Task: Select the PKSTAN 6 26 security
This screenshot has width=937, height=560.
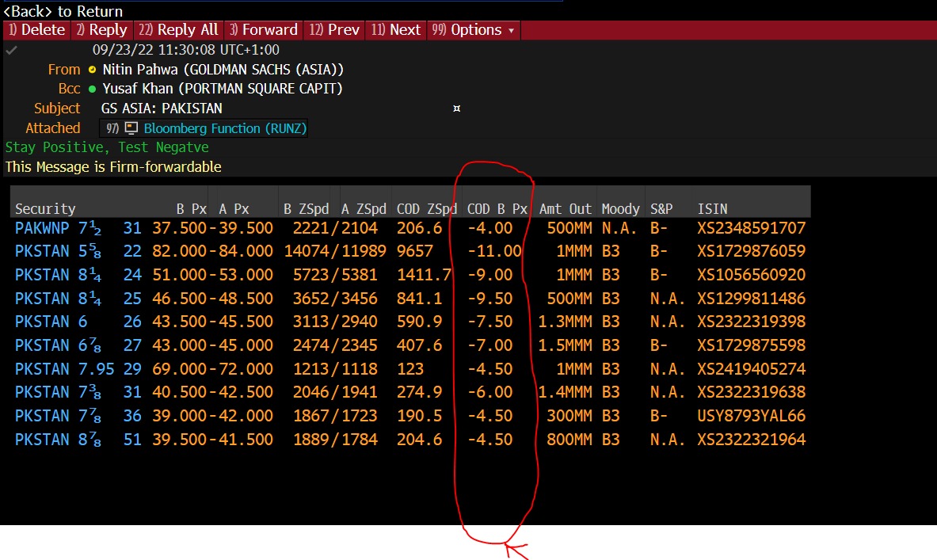Action: 78,322
